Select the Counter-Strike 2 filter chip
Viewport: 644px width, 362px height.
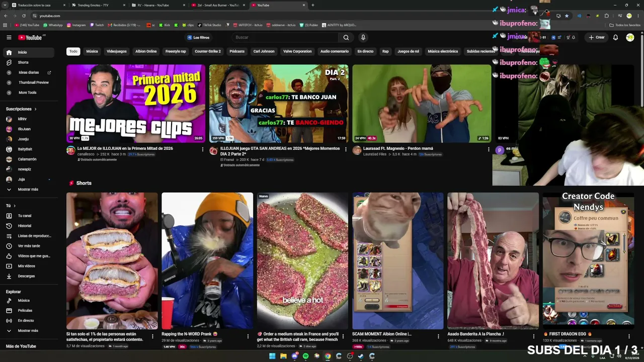208,51
